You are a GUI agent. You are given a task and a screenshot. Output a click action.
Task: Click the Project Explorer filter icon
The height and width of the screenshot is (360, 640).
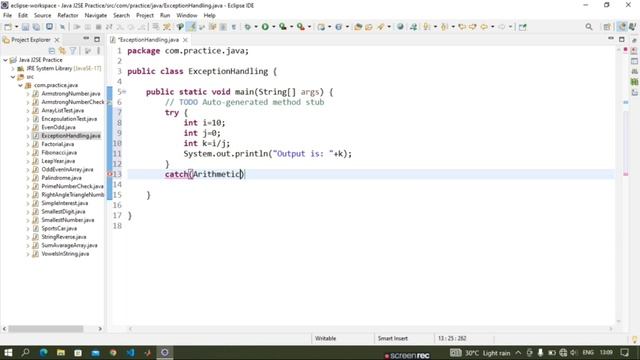[73, 51]
